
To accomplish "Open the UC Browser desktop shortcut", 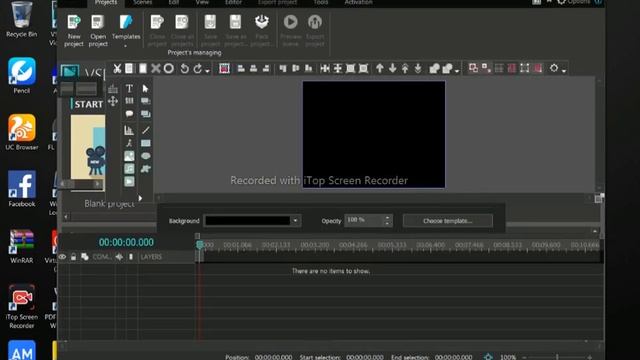I will [22, 133].
